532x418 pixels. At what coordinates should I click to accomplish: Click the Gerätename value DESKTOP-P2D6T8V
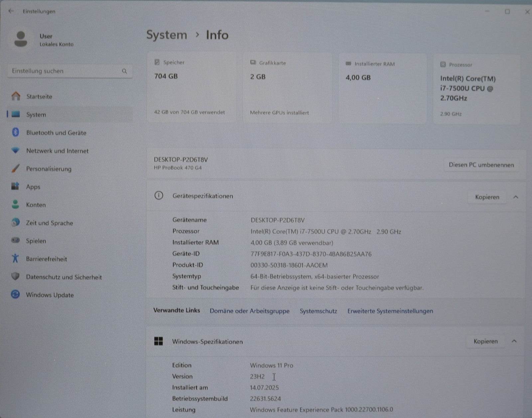pos(278,220)
